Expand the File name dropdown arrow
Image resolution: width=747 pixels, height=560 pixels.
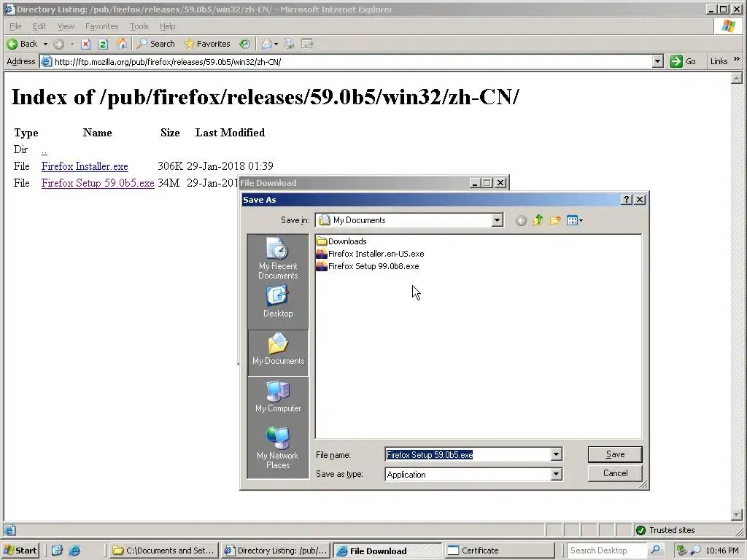(x=556, y=455)
